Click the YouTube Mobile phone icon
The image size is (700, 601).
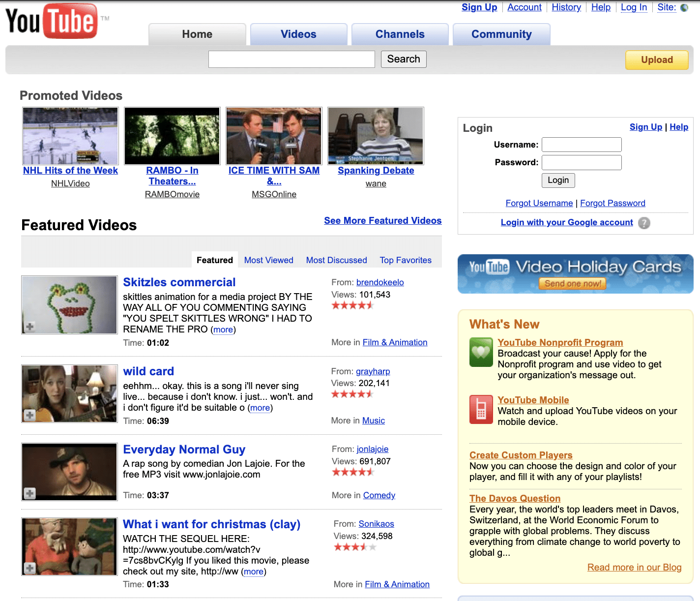(481, 410)
